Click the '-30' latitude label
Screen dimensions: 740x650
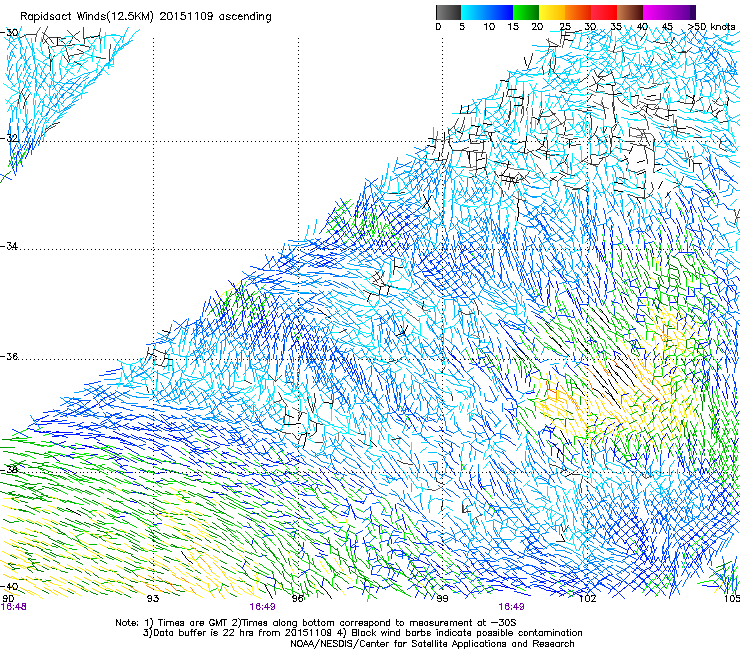(9, 33)
